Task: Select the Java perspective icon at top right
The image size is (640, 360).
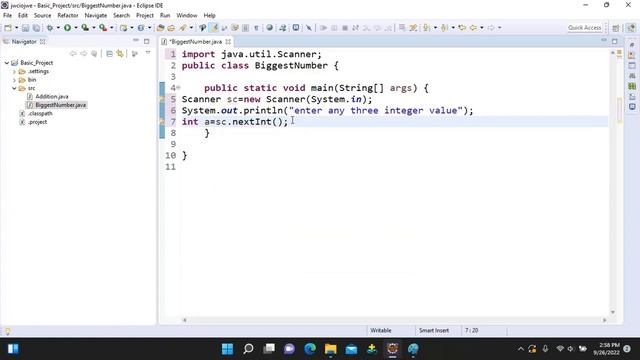Action: coord(631,28)
